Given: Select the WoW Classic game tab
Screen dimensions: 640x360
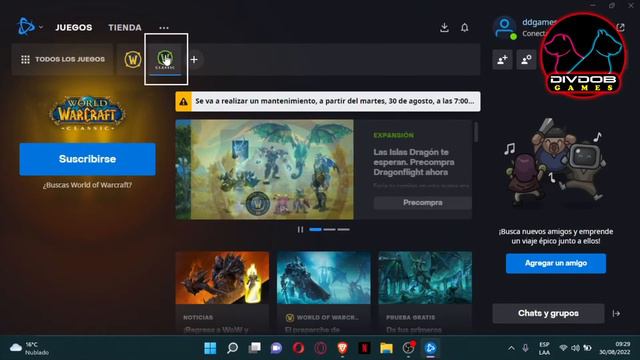Looking at the screenshot, I should 165,60.
